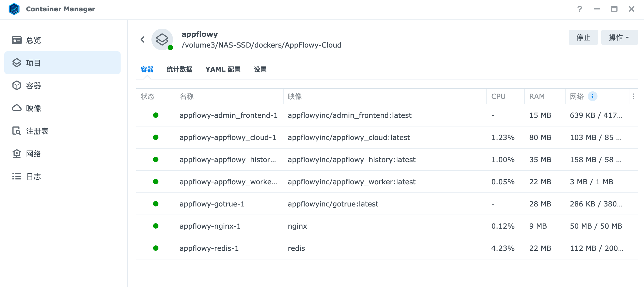
Task: Switch to the 统计数据 tab
Action: pyautogui.click(x=180, y=69)
